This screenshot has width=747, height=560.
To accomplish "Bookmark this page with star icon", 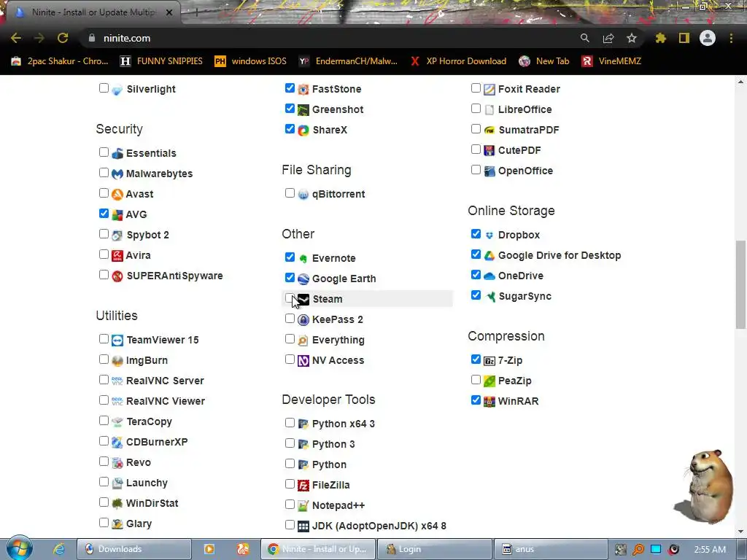I will (x=631, y=38).
